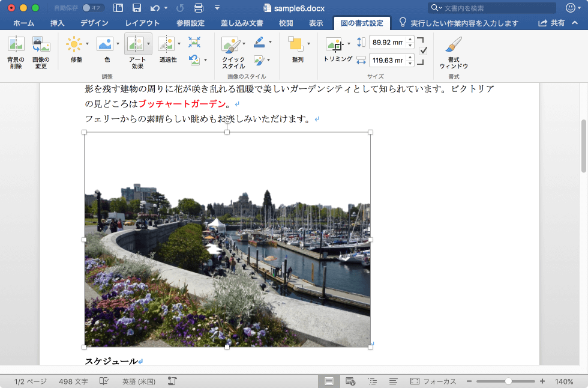Expand the Arrange (整列) dropdown arrow

309,44
